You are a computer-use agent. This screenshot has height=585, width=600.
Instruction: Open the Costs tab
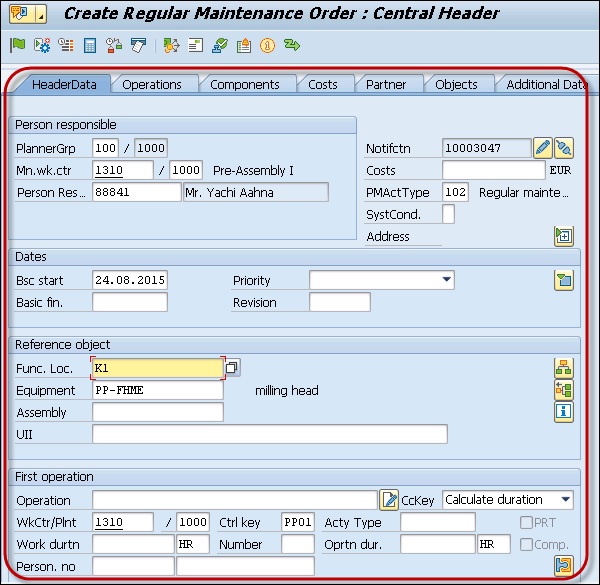(x=322, y=85)
